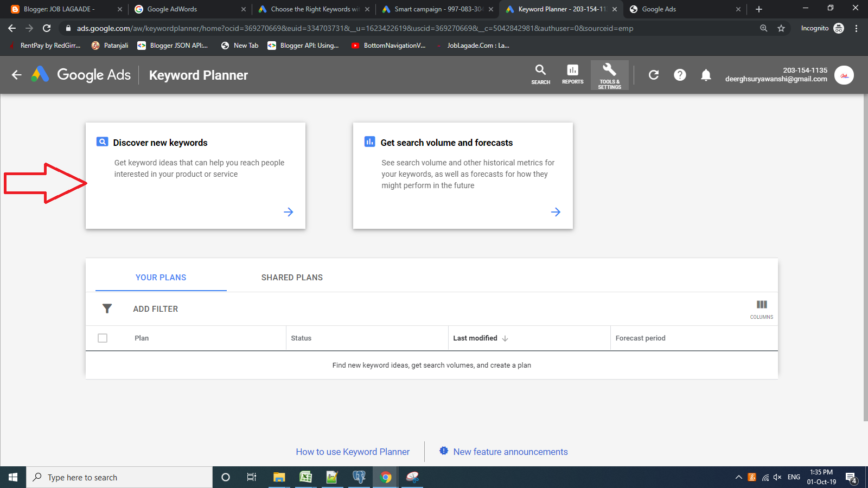The width and height of the screenshot is (868, 488).
Task: Open the Blogger API: Using bookmark
Action: [303, 46]
